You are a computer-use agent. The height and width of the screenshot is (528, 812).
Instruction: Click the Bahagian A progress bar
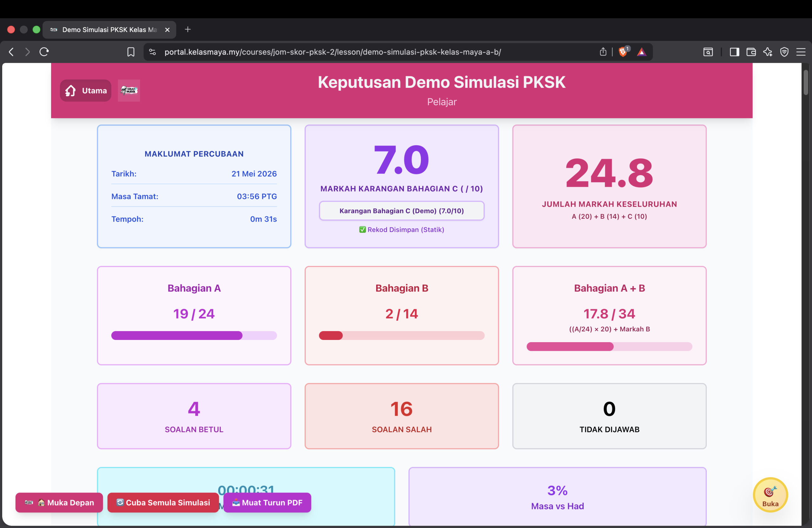point(194,335)
